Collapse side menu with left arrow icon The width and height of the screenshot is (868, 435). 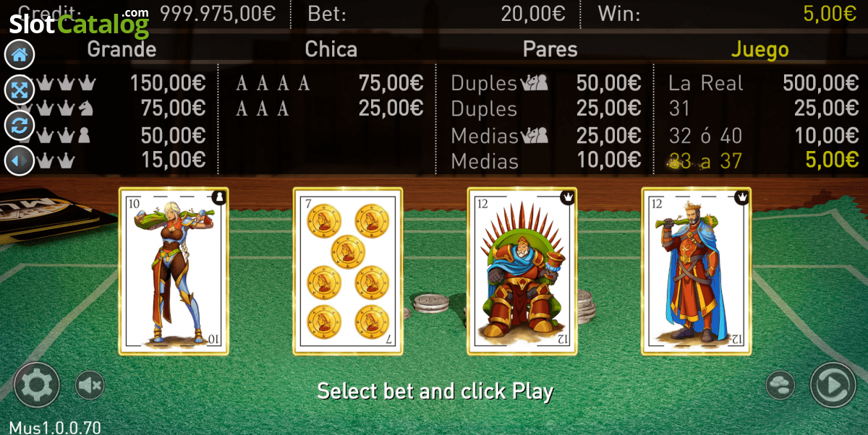(20, 160)
